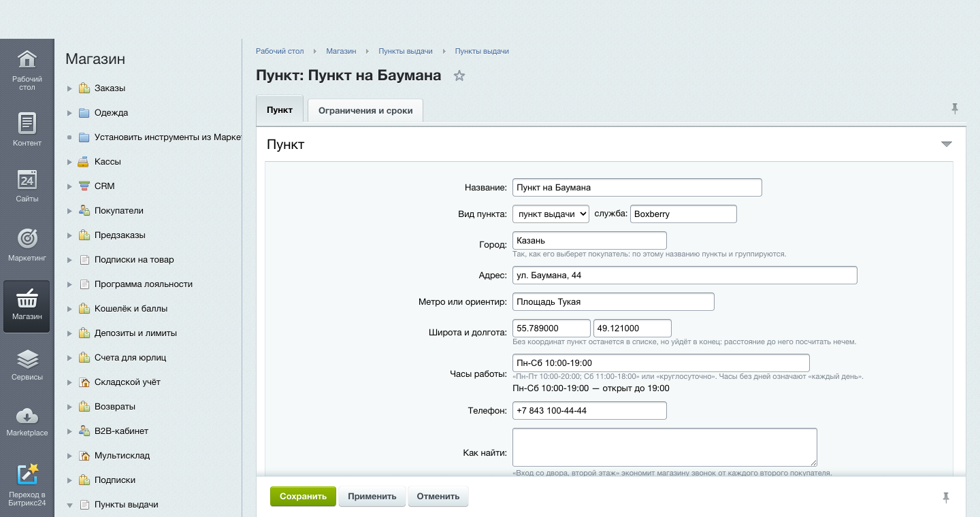
Task: Click into the Как найти textarea
Action: point(665,447)
